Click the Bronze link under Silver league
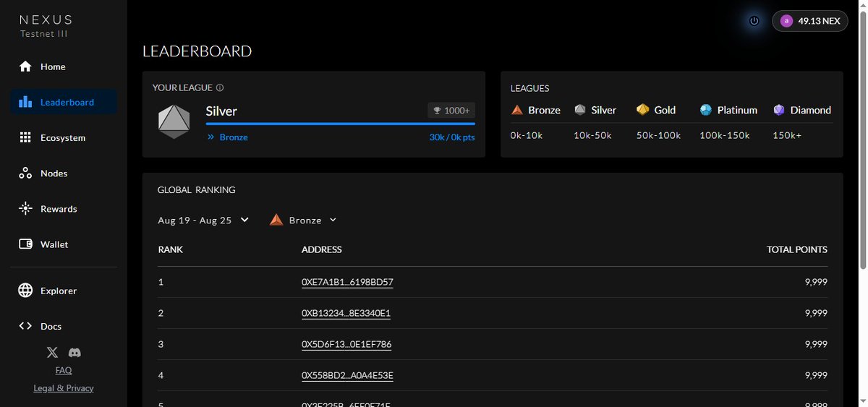Viewport: 868px width, 407px height. [234, 137]
